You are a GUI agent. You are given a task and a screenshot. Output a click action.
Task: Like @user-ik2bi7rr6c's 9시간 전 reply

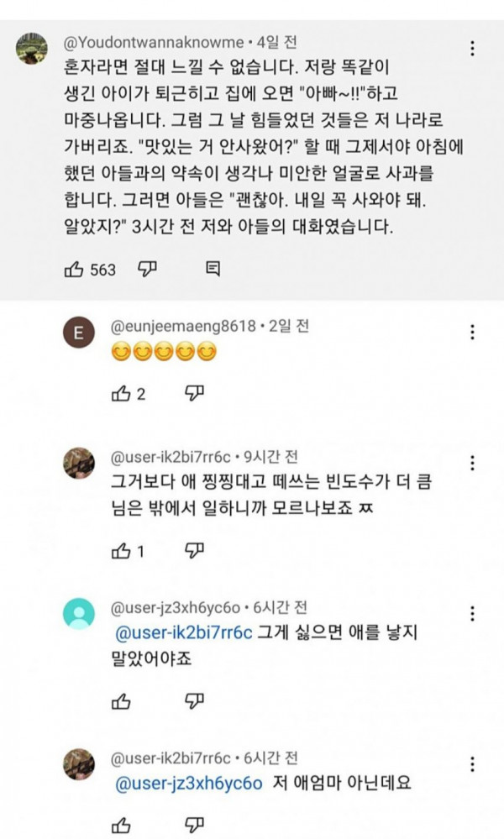coord(122,551)
